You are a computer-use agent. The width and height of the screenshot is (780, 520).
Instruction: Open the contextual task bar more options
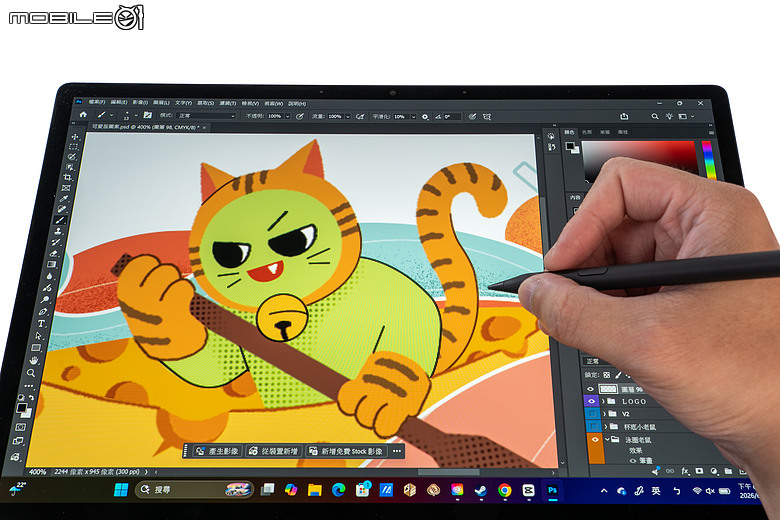point(396,451)
